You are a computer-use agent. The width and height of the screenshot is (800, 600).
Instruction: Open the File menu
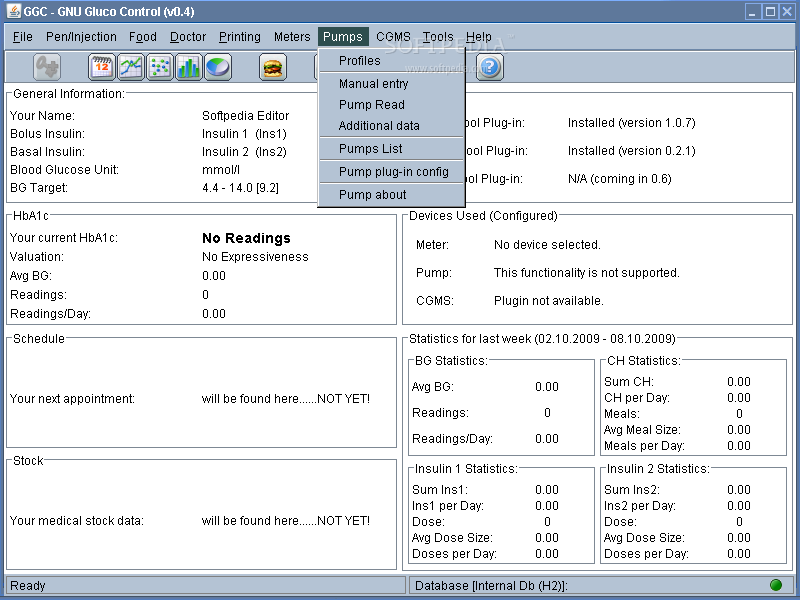click(22, 37)
